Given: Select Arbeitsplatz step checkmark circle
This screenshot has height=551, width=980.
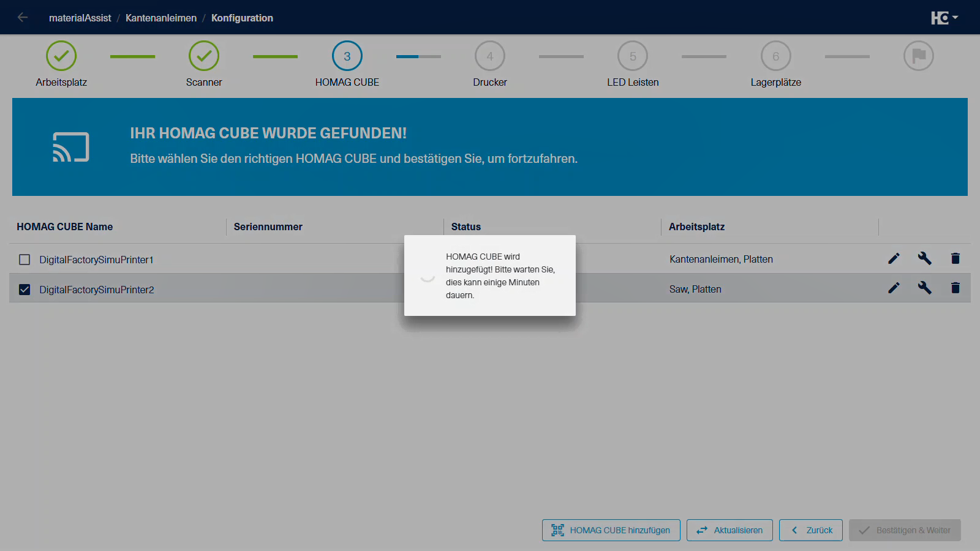Looking at the screenshot, I should (x=61, y=56).
